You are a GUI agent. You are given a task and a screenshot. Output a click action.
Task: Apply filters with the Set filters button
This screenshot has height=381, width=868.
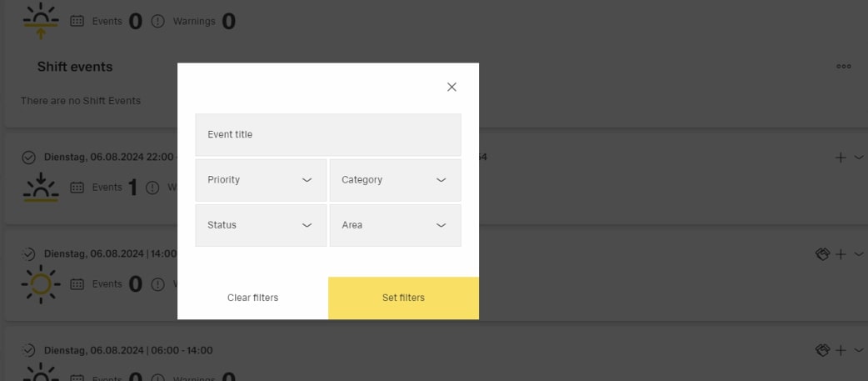click(403, 298)
